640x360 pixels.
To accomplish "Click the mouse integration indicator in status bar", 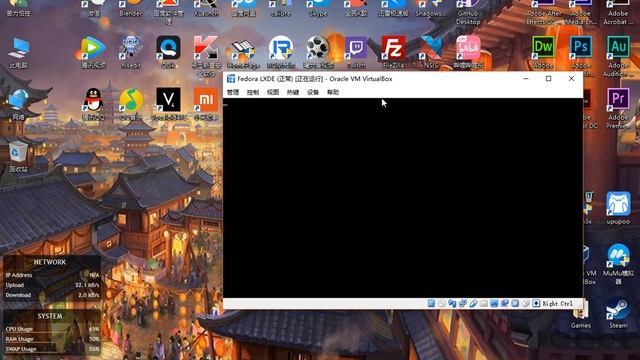I will 526,303.
